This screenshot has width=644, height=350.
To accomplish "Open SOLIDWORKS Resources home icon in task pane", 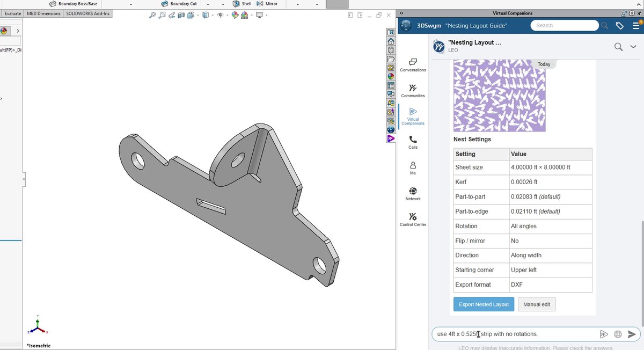I will (391, 41).
